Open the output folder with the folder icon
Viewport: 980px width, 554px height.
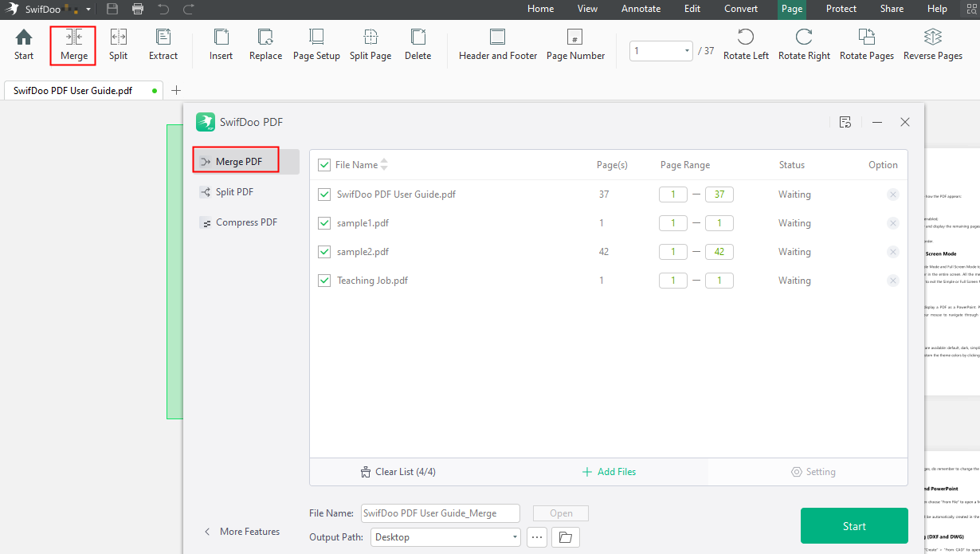point(566,537)
